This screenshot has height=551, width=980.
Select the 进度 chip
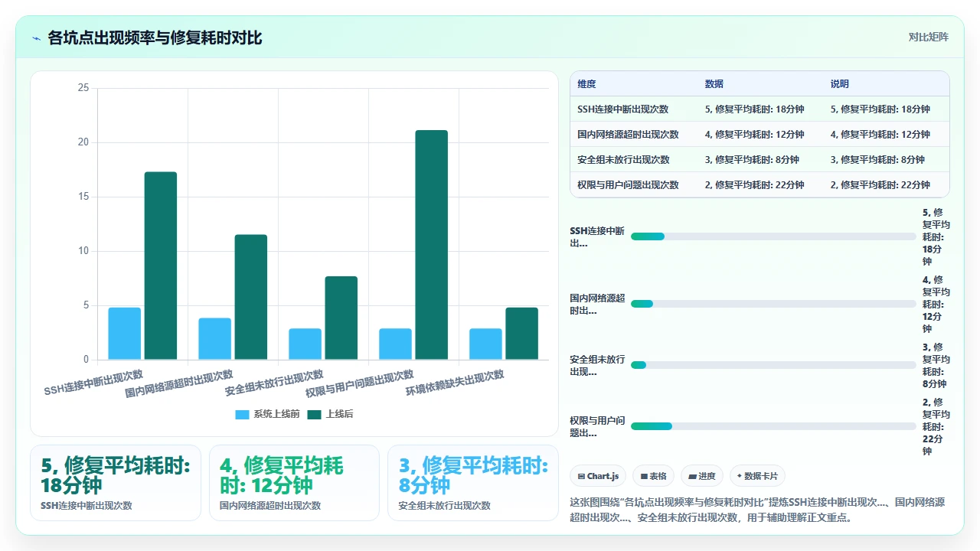tap(702, 476)
